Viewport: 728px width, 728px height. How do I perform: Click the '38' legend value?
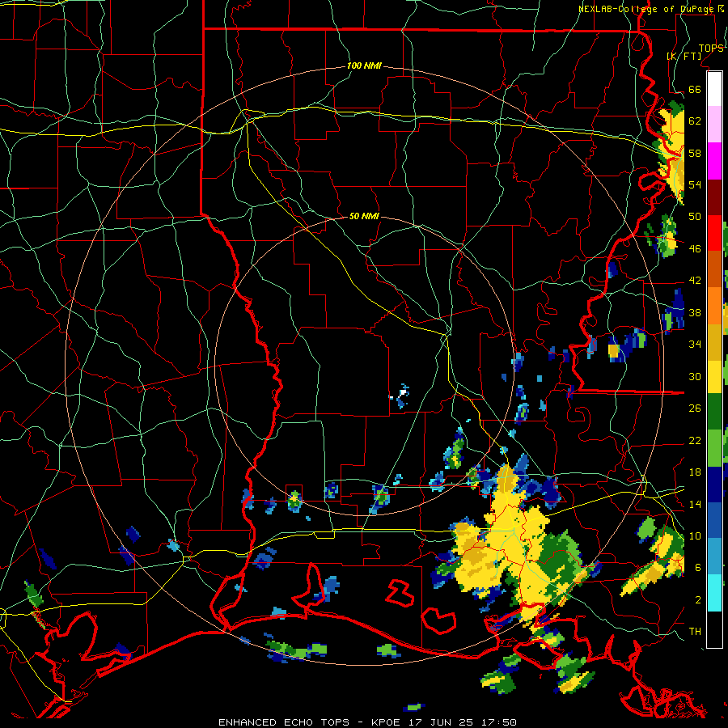tap(695, 313)
